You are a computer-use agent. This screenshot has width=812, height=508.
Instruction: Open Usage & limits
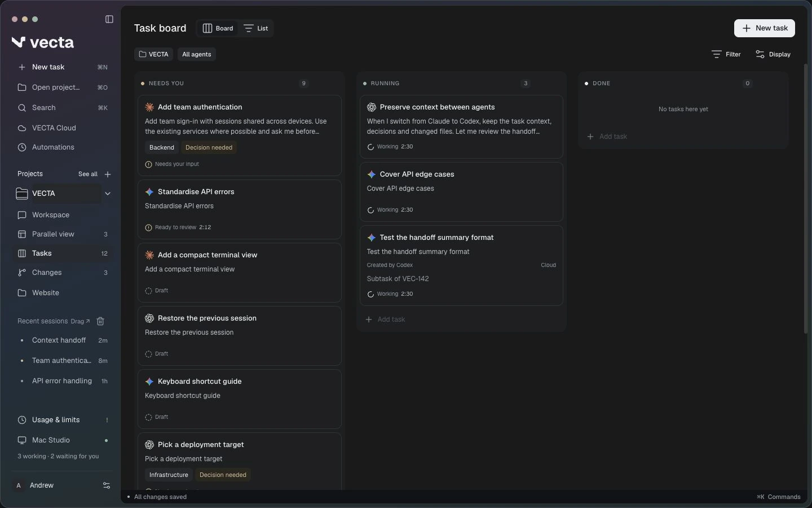coord(62,420)
